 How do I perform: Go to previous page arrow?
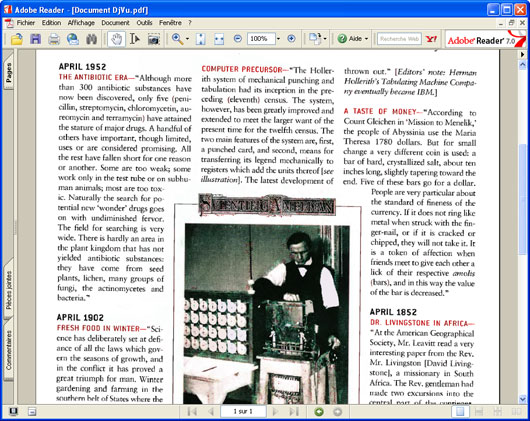coord(211,412)
